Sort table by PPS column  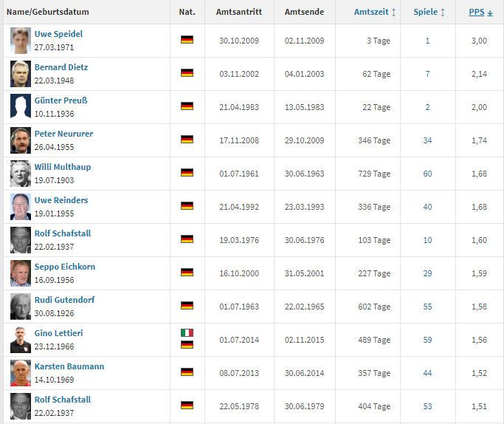coord(480,12)
